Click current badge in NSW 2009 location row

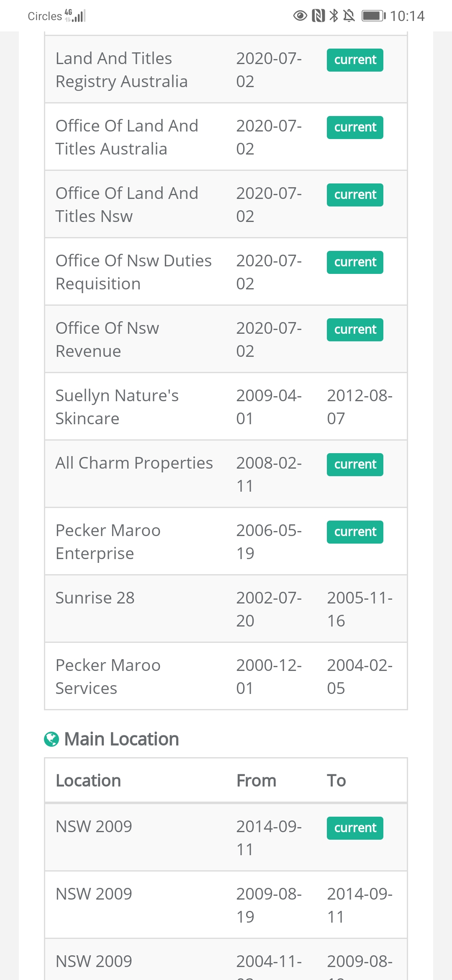click(355, 828)
